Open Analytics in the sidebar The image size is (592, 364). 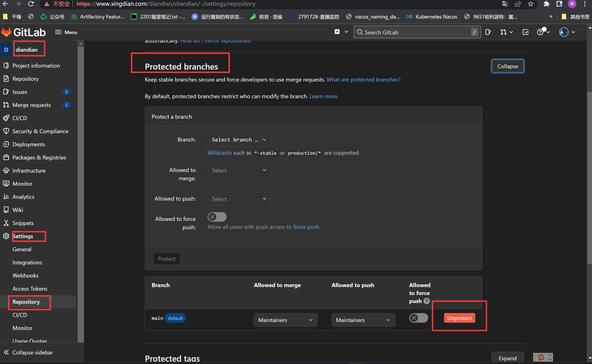[x=23, y=197]
